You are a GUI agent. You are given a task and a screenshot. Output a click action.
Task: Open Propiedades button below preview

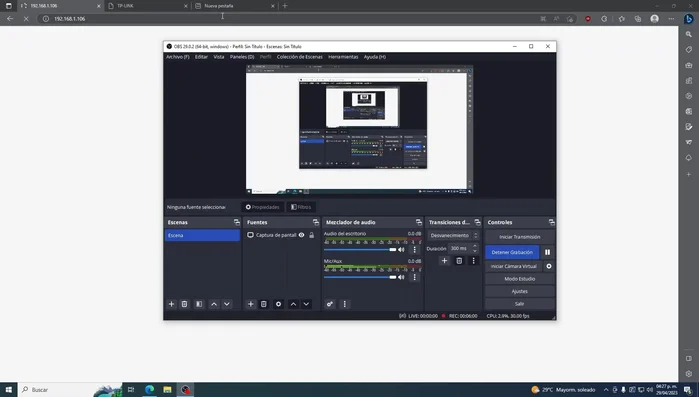(263, 207)
